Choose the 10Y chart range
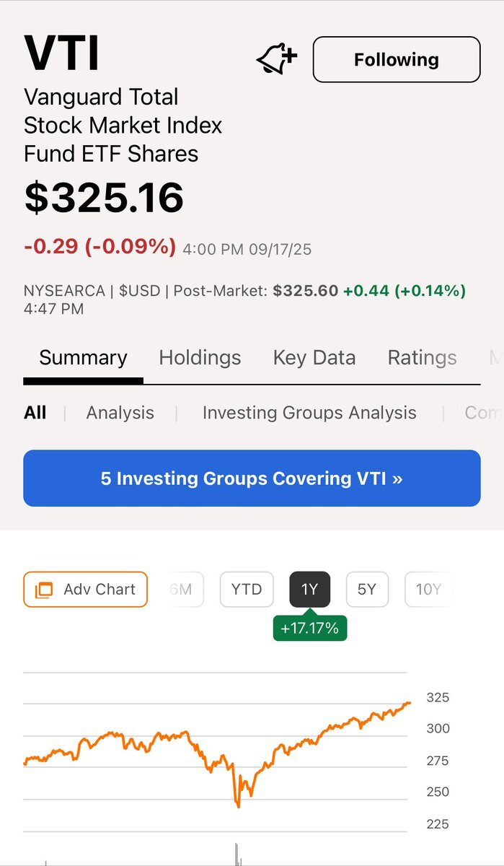 [x=427, y=590]
